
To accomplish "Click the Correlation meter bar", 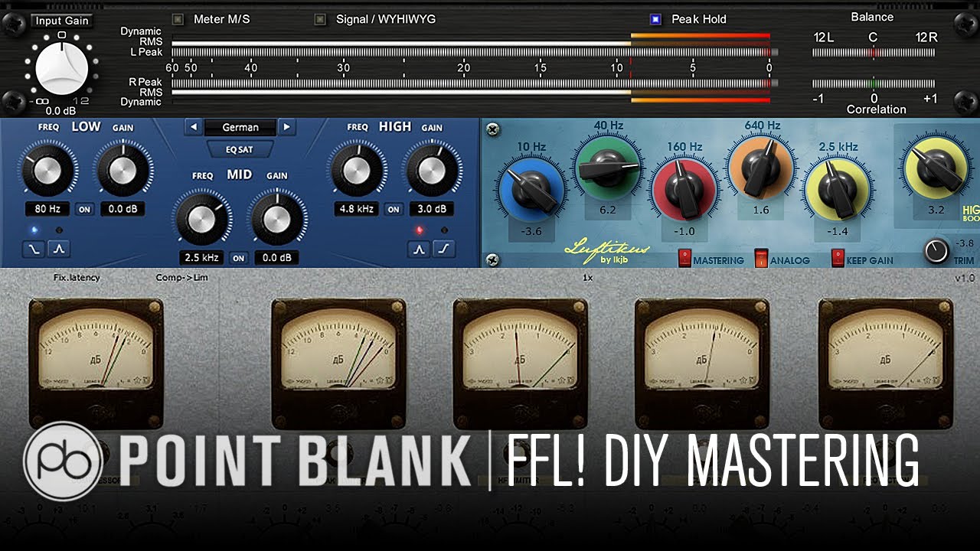I will [874, 83].
